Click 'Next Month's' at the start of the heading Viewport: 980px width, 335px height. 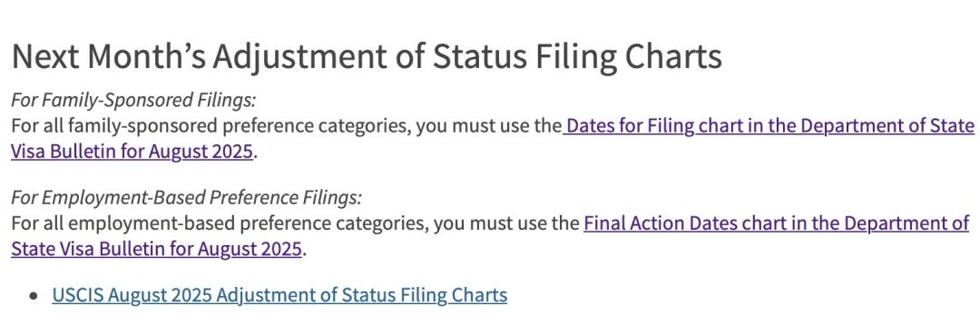(x=109, y=57)
